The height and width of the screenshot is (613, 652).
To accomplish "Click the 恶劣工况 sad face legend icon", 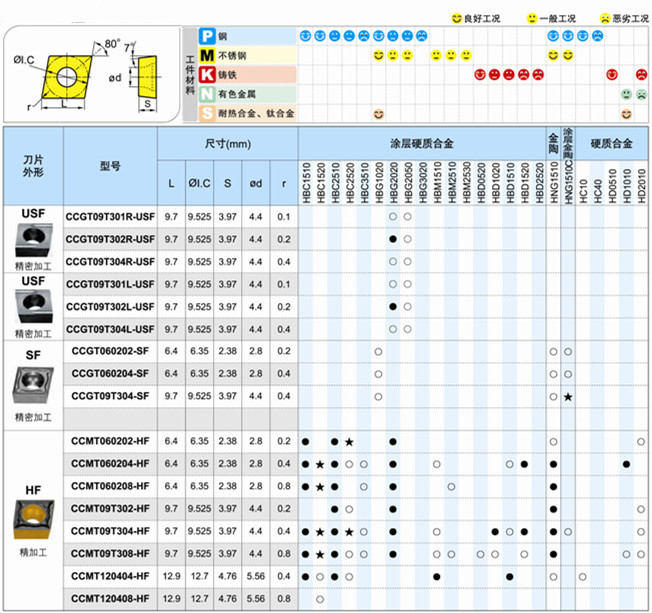I will (x=604, y=18).
